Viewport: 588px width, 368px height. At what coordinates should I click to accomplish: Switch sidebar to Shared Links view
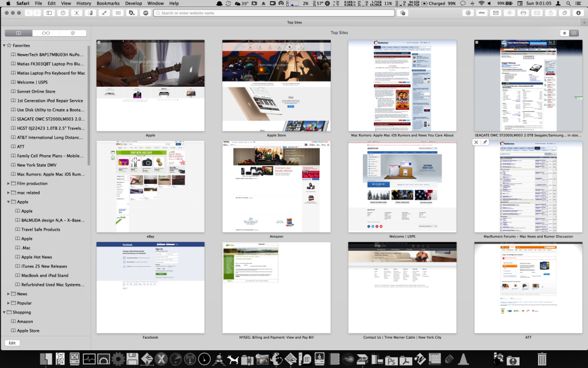click(73, 33)
